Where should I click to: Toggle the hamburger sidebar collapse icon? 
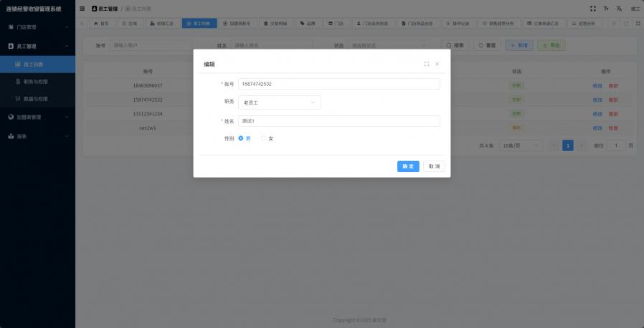(x=82, y=9)
